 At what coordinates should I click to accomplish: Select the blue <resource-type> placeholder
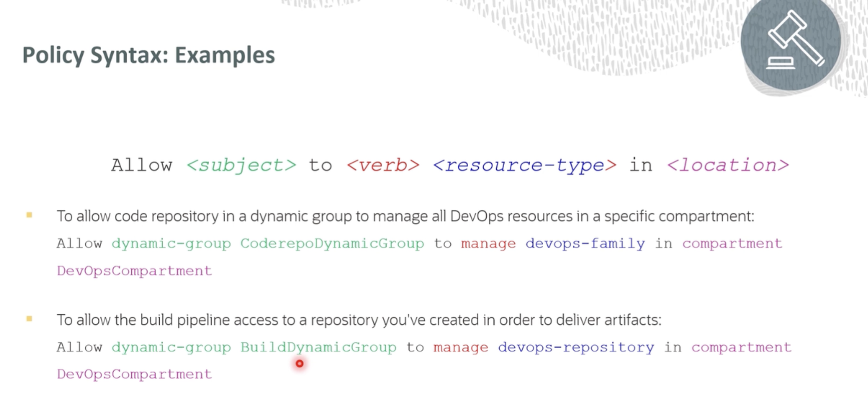[x=524, y=165]
